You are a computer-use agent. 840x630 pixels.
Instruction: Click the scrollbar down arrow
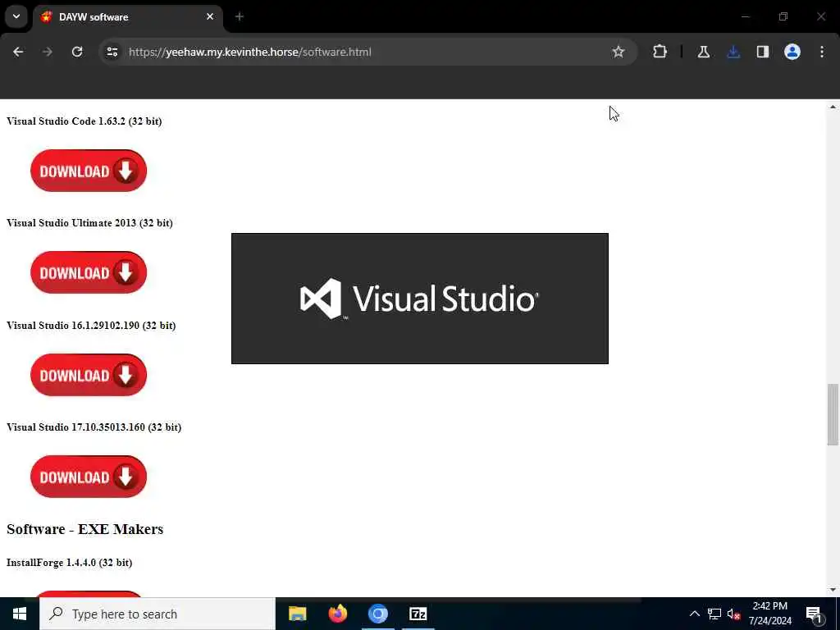pyautogui.click(x=833, y=590)
